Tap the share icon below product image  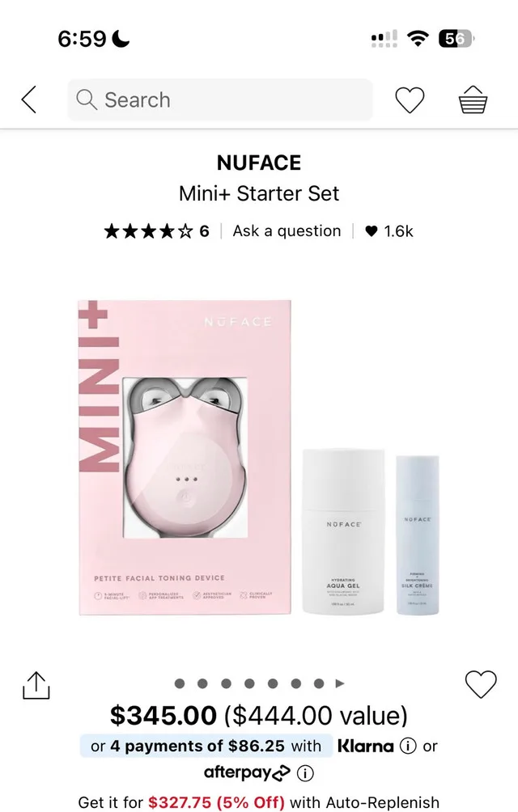(36, 685)
